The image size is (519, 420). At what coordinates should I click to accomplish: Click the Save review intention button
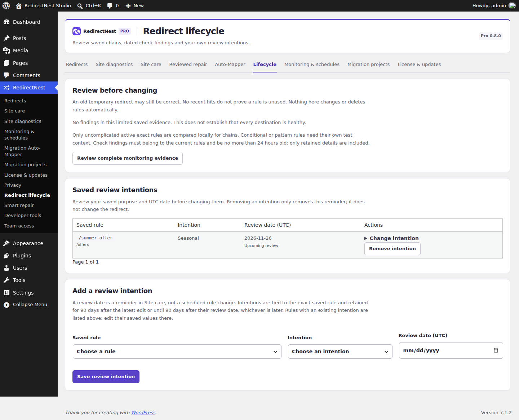106,377
